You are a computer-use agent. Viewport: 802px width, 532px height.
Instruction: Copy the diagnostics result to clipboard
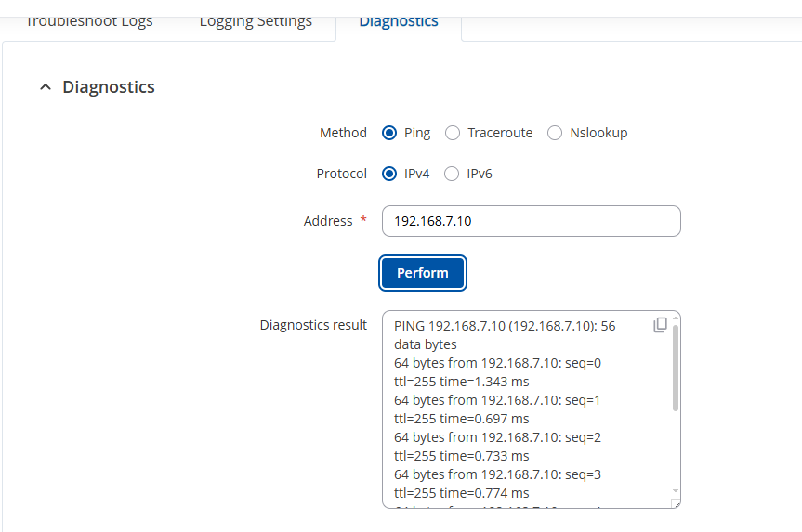[x=660, y=325]
